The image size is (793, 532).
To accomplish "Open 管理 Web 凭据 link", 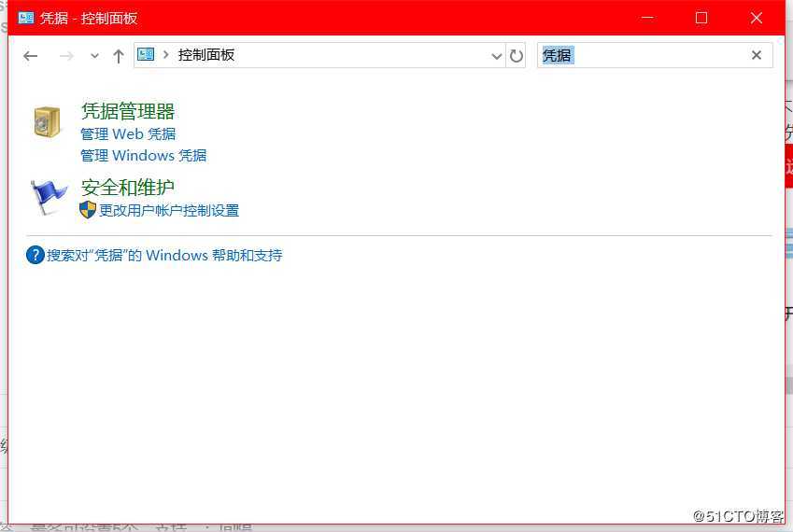I will [129, 133].
